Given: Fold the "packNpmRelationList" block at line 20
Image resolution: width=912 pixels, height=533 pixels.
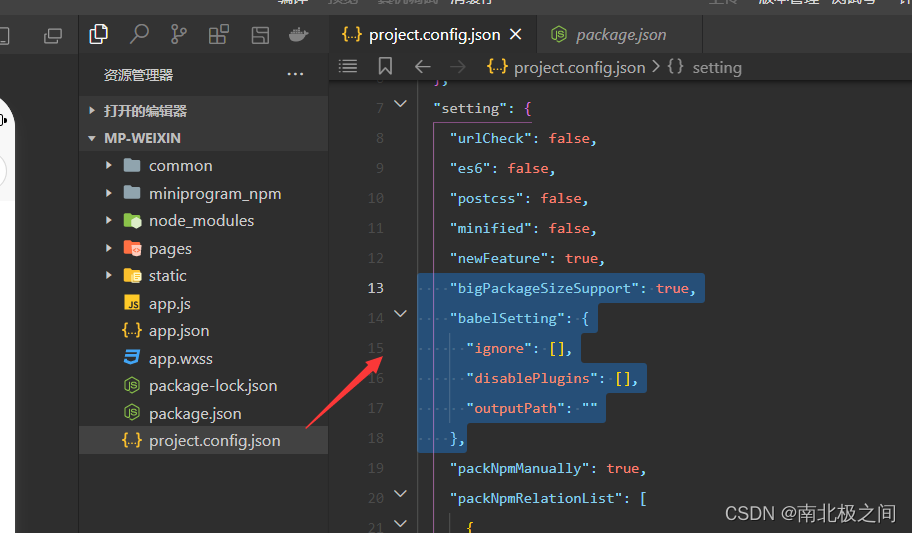Looking at the screenshot, I should [400, 493].
